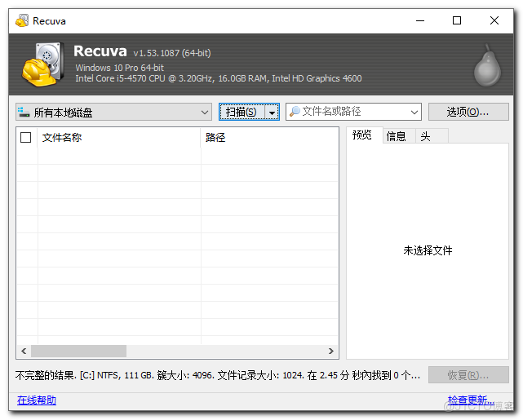Screen dimensions: 523x420
Task: Click the horizontal scrollbar thumb in file list
Action: tap(78, 351)
